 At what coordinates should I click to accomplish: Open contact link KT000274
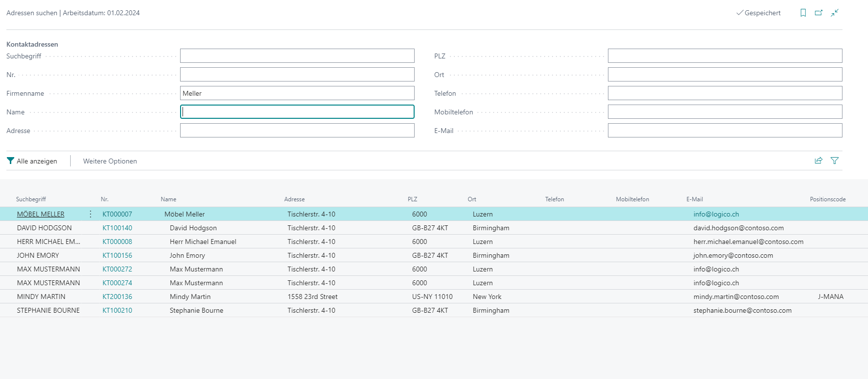click(x=117, y=283)
